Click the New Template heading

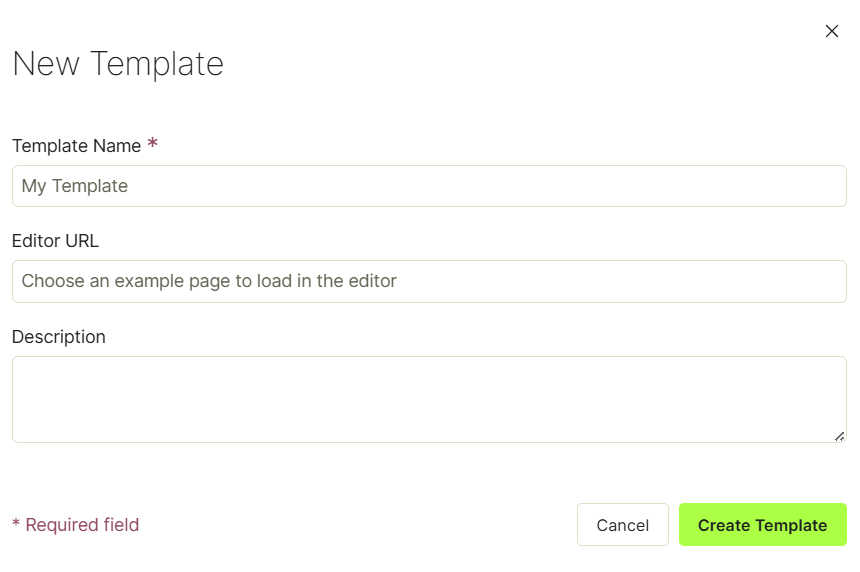click(x=118, y=64)
